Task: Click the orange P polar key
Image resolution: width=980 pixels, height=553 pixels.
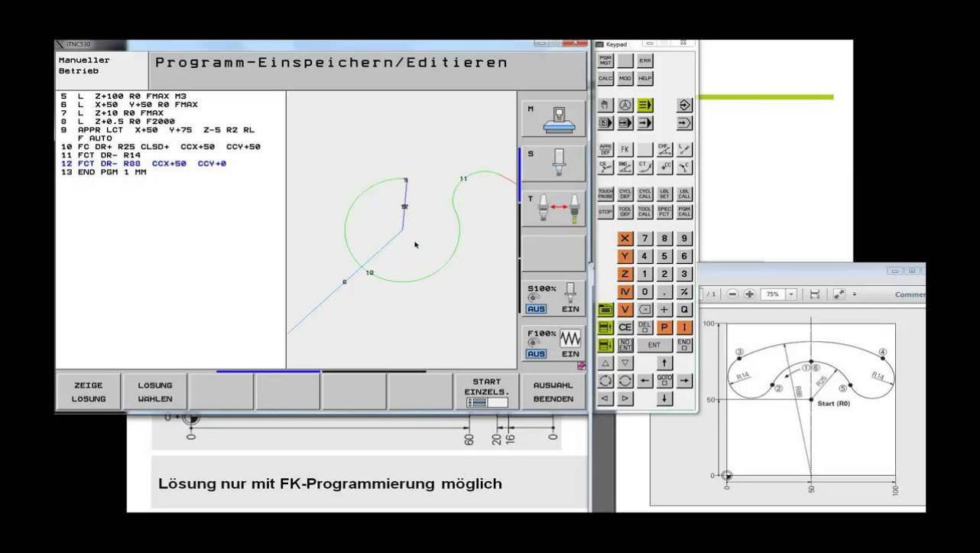Action: [x=665, y=327]
